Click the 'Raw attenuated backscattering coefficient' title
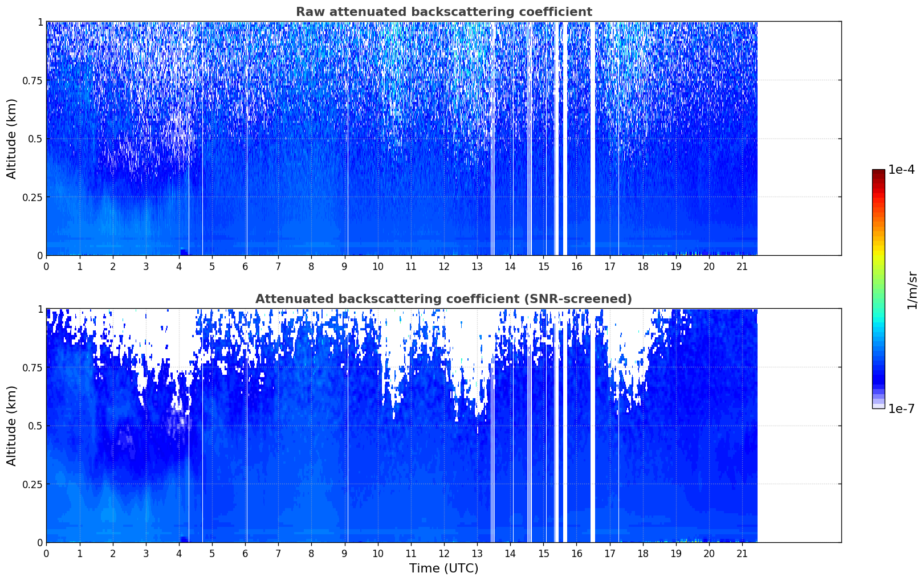 [443, 12]
